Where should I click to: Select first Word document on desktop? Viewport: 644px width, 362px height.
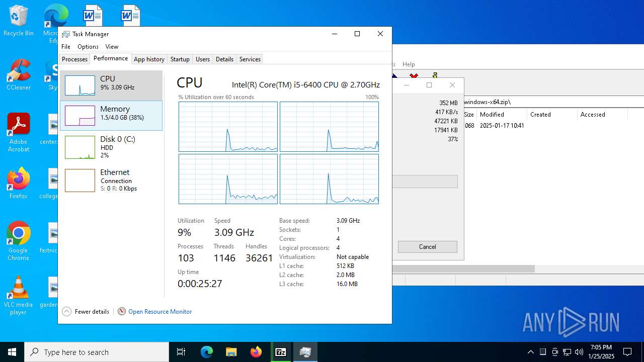(x=93, y=15)
